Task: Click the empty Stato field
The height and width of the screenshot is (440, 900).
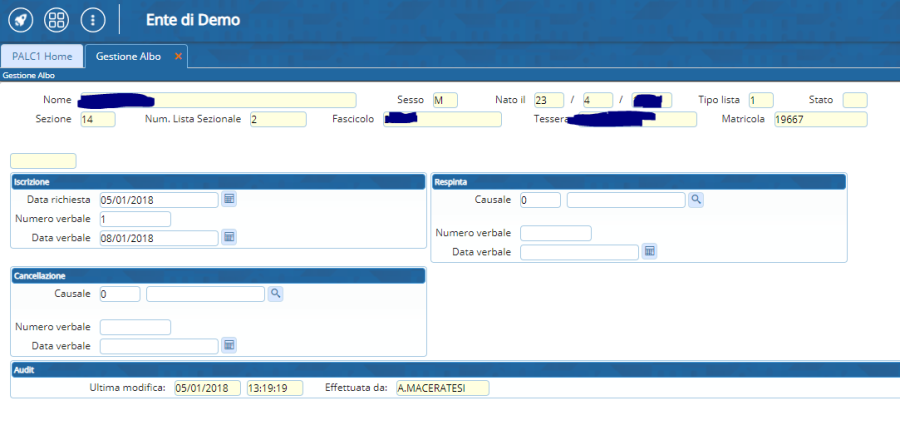Action: click(x=855, y=100)
